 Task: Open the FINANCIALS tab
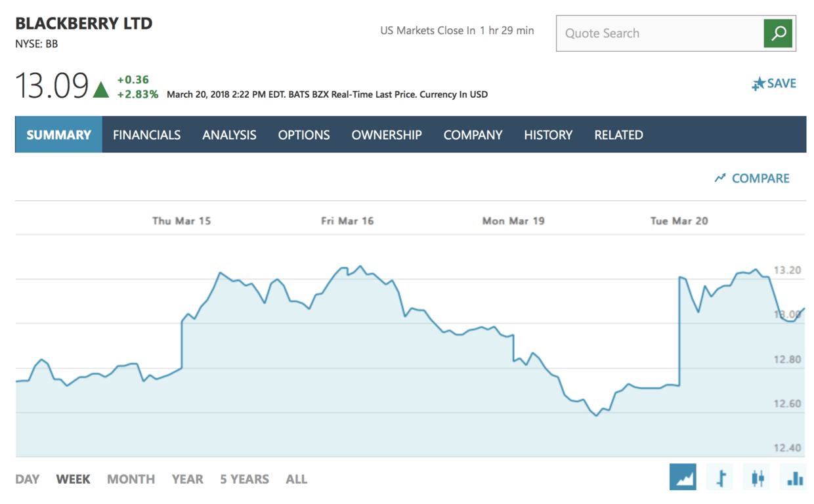point(146,135)
